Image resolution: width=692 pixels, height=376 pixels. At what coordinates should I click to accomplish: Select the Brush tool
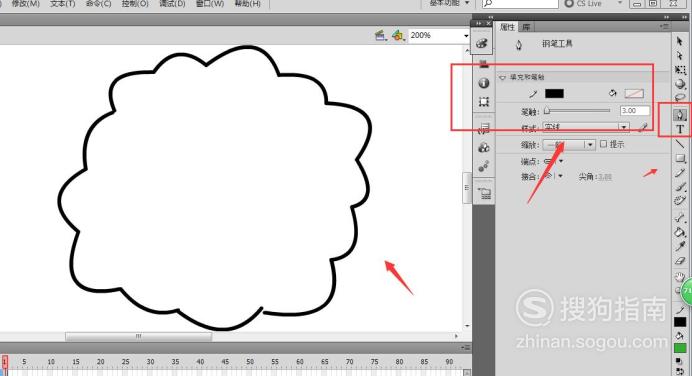coord(680,187)
